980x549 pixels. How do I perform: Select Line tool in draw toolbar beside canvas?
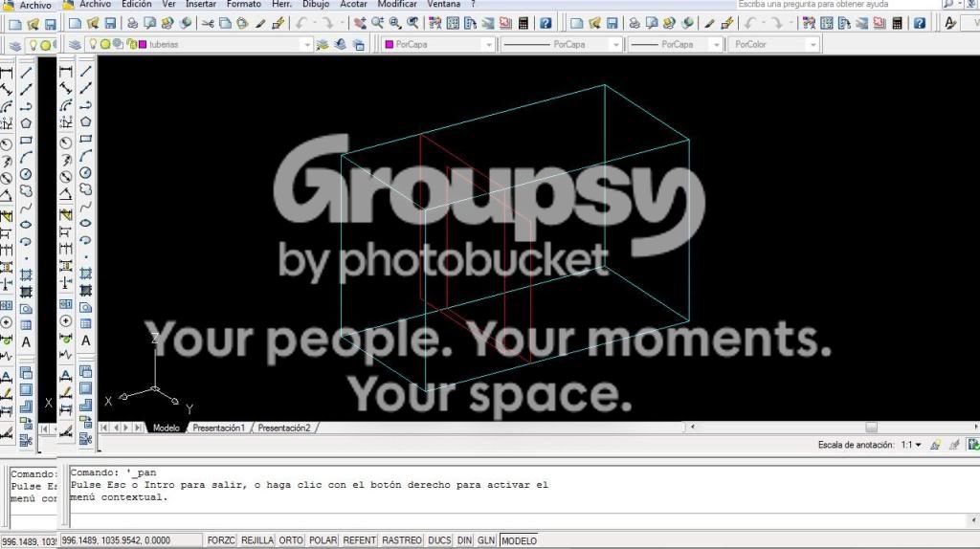click(x=85, y=71)
